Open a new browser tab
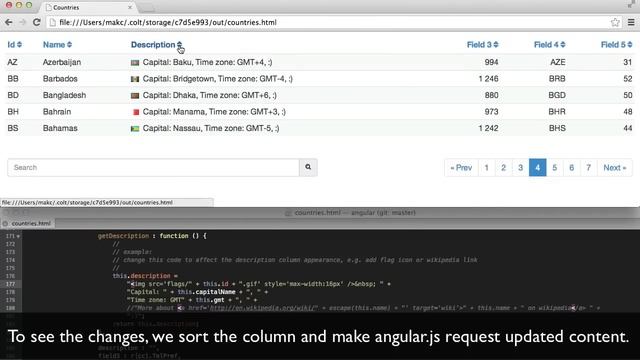 point(147,7)
